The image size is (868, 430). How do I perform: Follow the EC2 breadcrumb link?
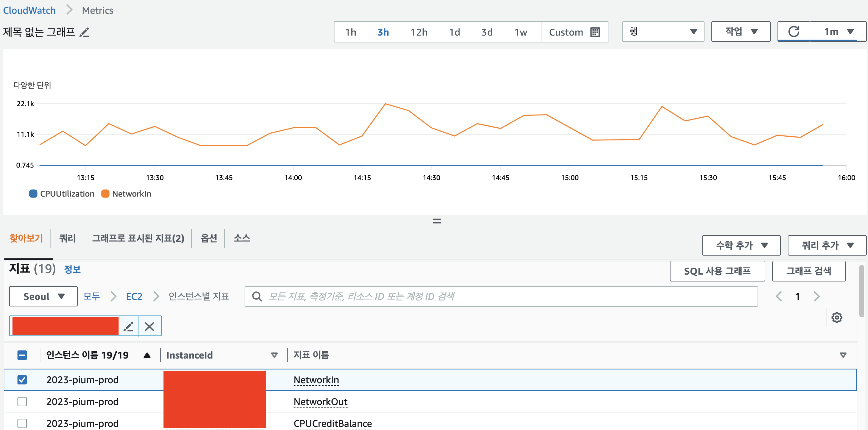[x=134, y=296]
